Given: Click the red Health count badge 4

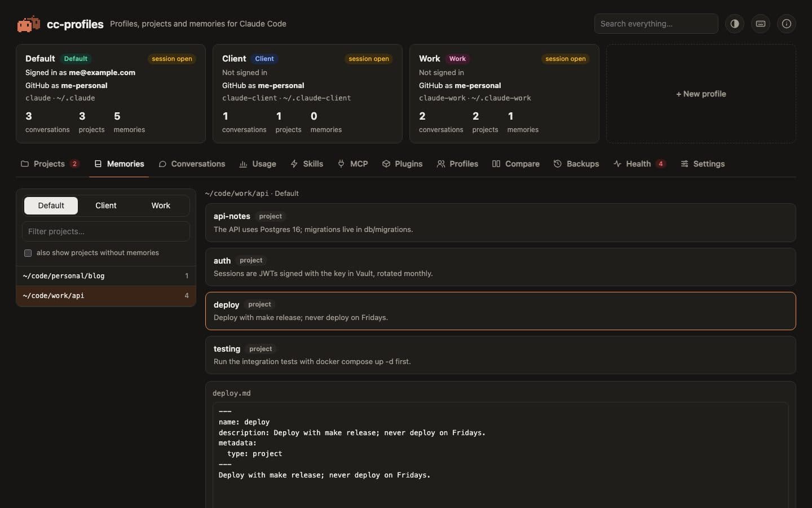Looking at the screenshot, I should click(661, 164).
